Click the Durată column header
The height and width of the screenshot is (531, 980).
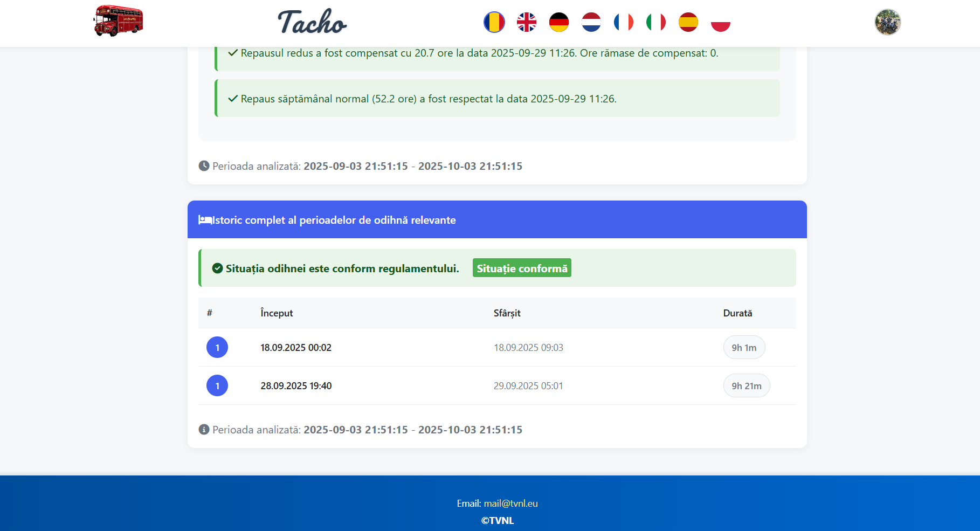pos(737,313)
